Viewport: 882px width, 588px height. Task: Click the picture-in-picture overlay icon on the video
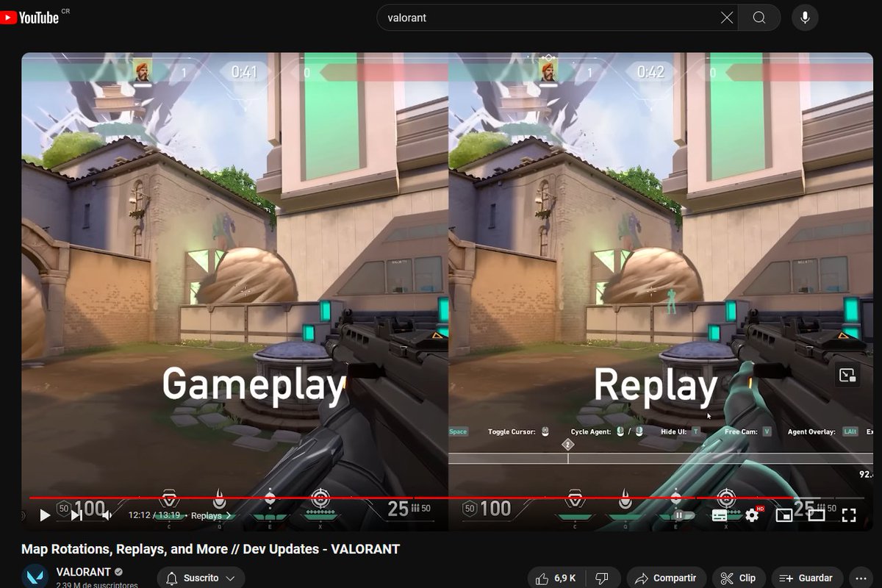coord(847,376)
